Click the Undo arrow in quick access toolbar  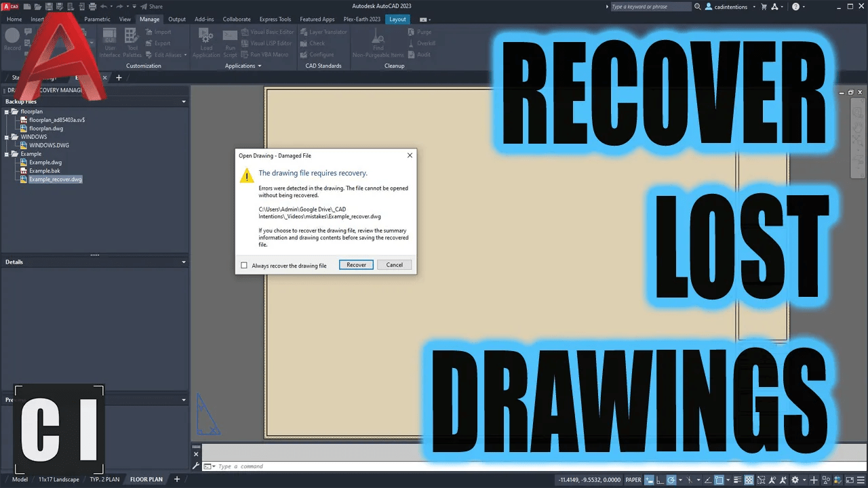click(x=103, y=6)
